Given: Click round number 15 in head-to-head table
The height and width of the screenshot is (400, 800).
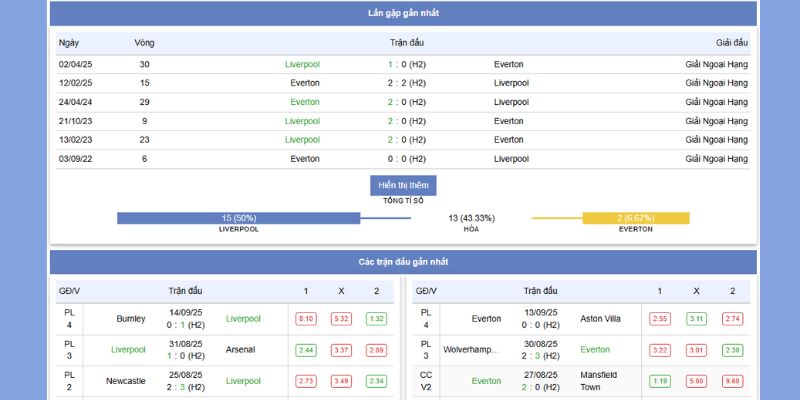Looking at the screenshot, I should pos(144,83).
